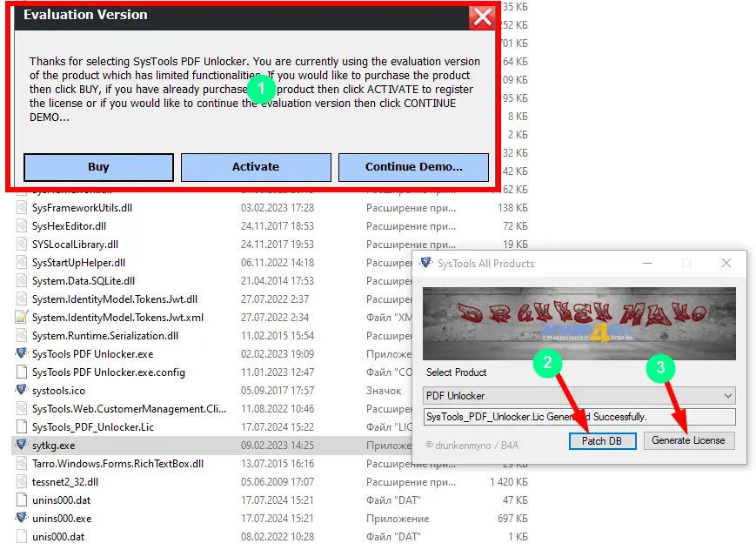This screenshot has height=550, width=756.
Task: Click the Activate button
Action: [x=256, y=167]
